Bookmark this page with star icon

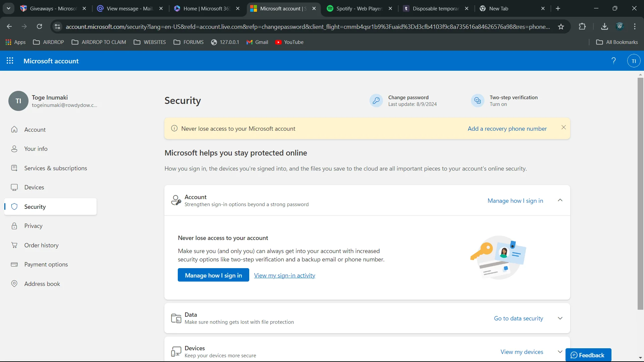[561, 26]
